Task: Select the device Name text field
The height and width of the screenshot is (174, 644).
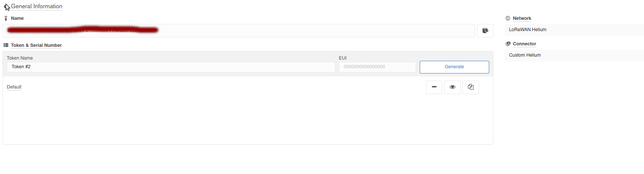Action: (x=239, y=31)
